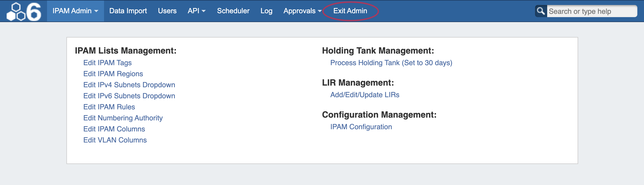Open the Users menu item

[x=167, y=11]
